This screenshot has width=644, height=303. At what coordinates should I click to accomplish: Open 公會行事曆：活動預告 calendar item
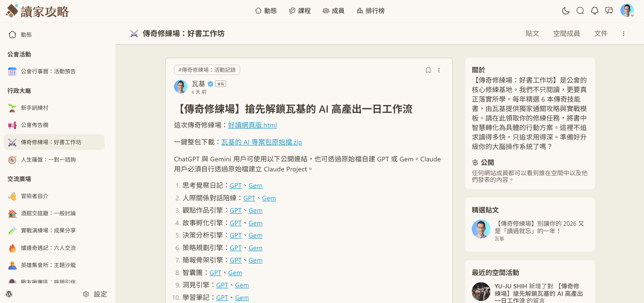click(54, 71)
